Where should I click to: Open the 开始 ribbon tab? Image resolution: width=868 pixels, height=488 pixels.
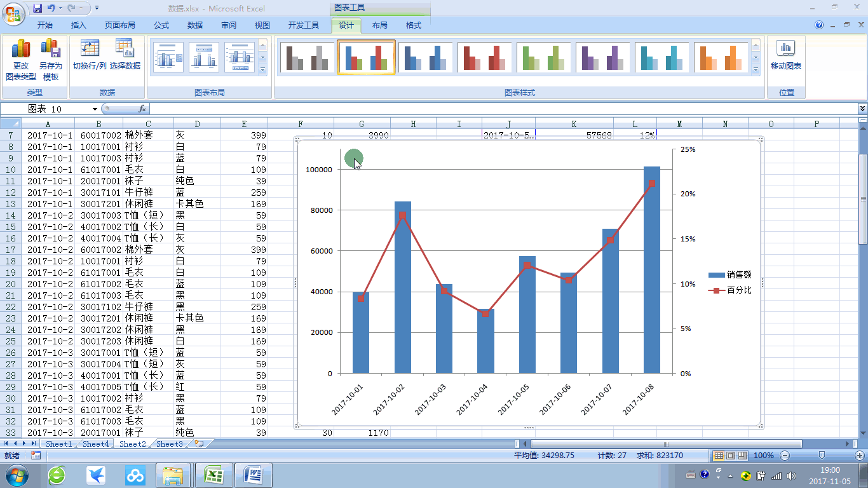[x=45, y=25]
